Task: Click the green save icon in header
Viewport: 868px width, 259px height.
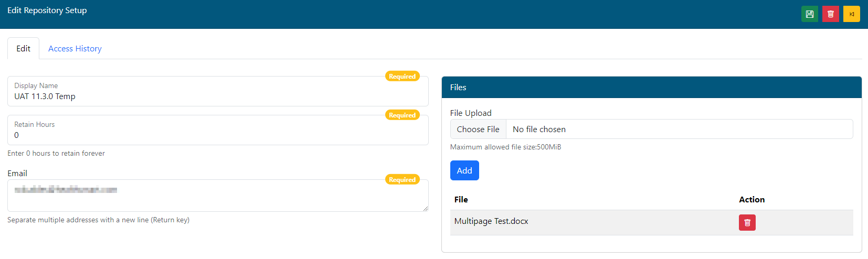Action: [x=809, y=14]
